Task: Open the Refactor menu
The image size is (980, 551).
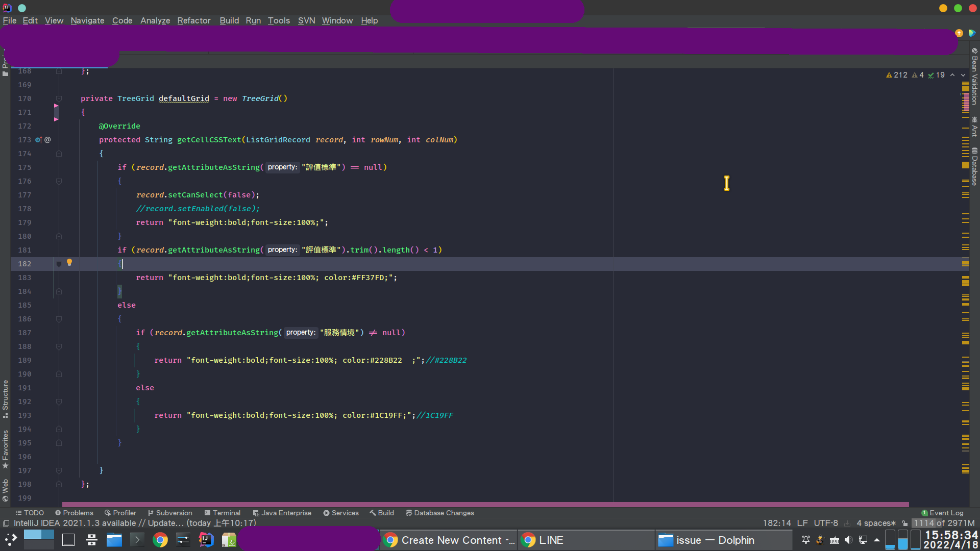Action: tap(193, 20)
